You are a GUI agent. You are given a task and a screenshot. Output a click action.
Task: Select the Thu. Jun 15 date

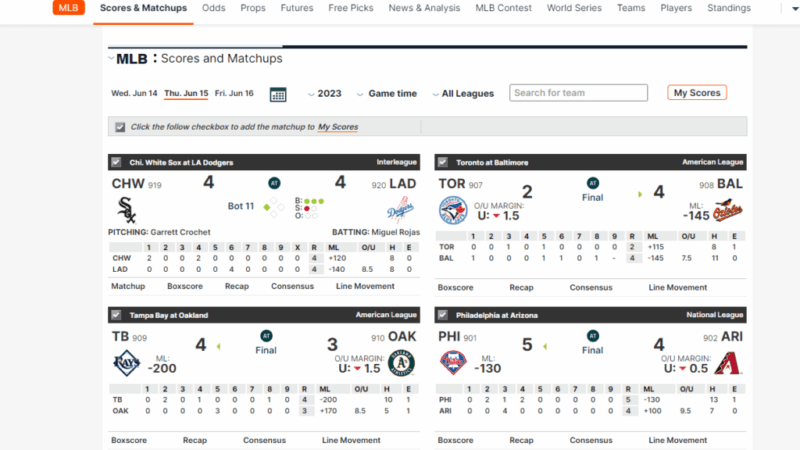pos(186,93)
